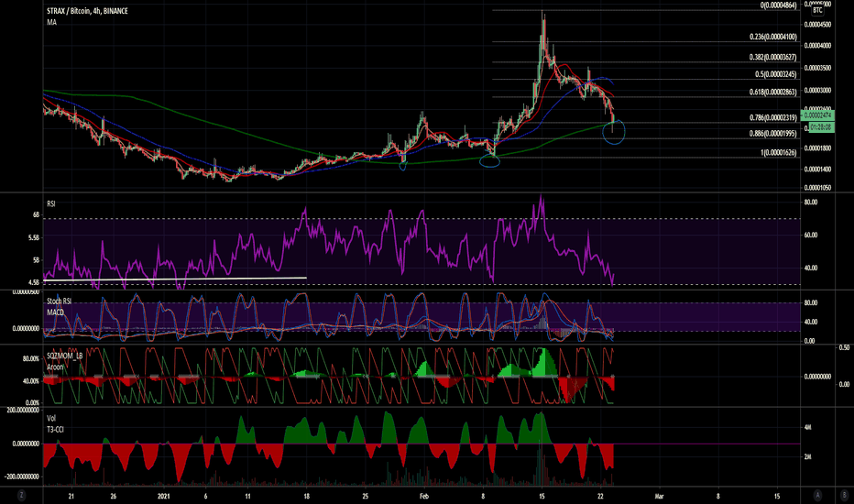Select the MACD indicator label
Screen dimensions: 854x504
click(x=55, y=312)
